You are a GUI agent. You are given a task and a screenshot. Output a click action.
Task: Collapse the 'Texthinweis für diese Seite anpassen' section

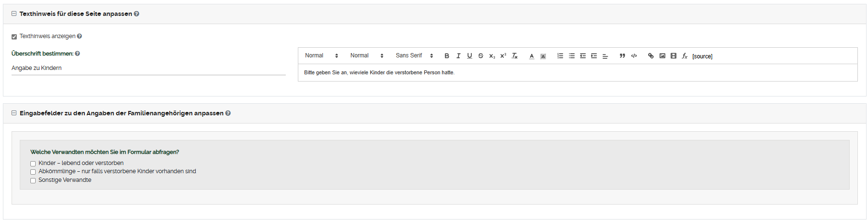pos(14,14)
